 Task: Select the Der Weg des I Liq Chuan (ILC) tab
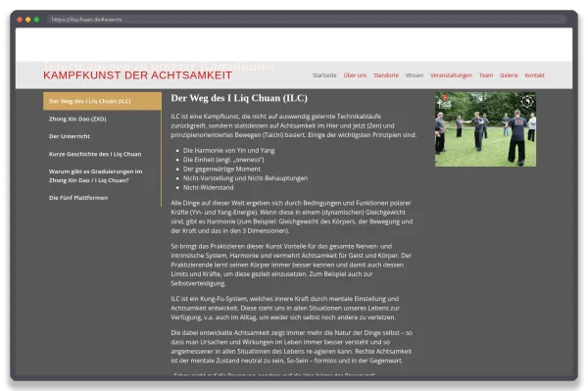pos(102,101)
